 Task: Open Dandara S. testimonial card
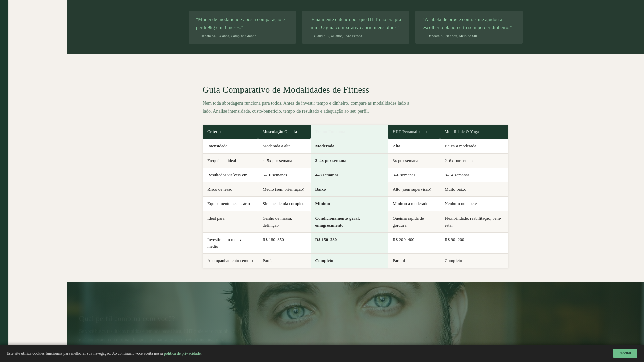pyautogui.click(x=469, y=27)
